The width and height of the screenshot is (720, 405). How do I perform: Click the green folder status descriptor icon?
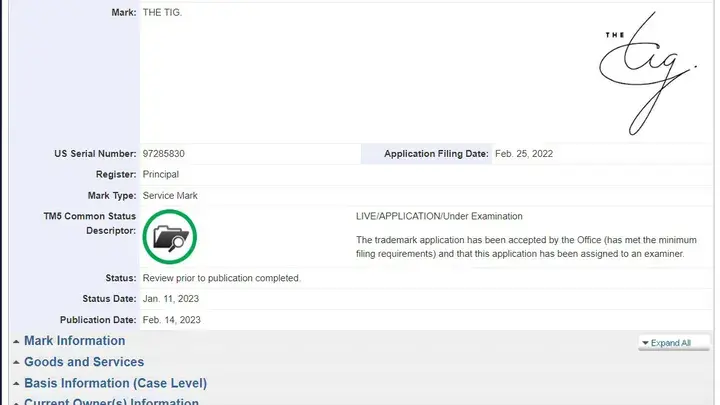pos(170,236)
